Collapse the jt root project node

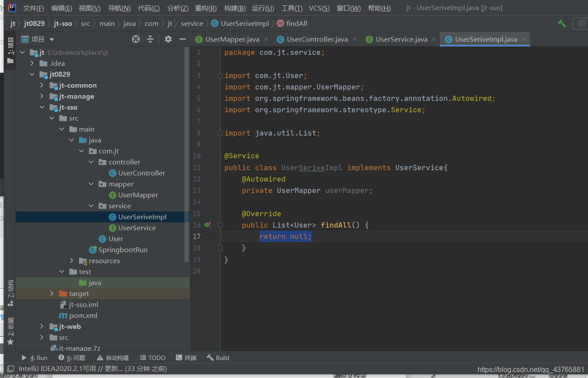(x=22, y=53)
